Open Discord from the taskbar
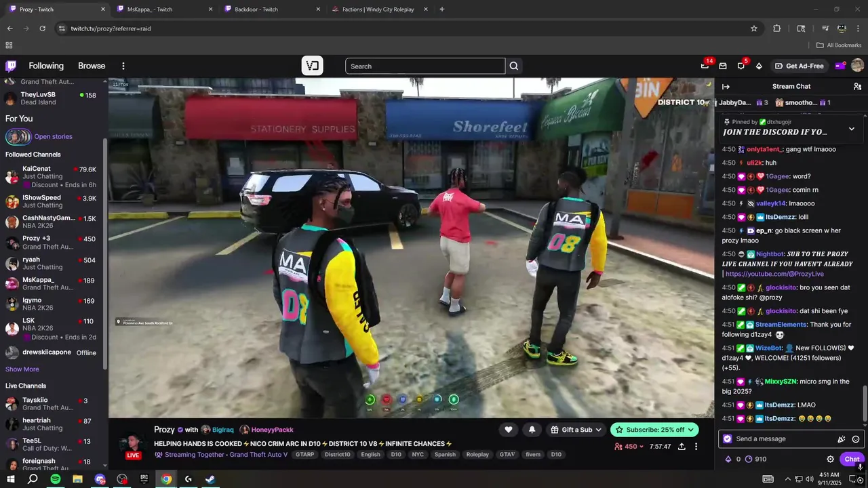The width and height of the screenshot is (868, 488). (x=100, y=479)
